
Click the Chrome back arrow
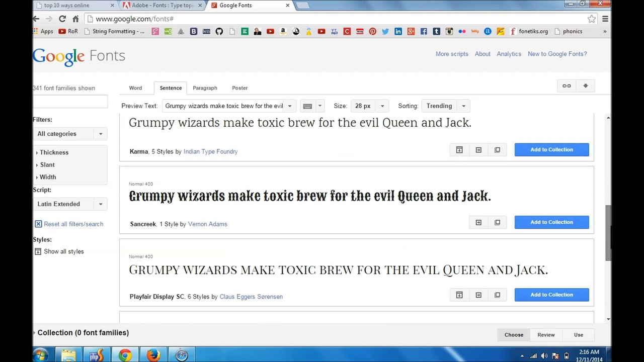[x=36, y=19]
